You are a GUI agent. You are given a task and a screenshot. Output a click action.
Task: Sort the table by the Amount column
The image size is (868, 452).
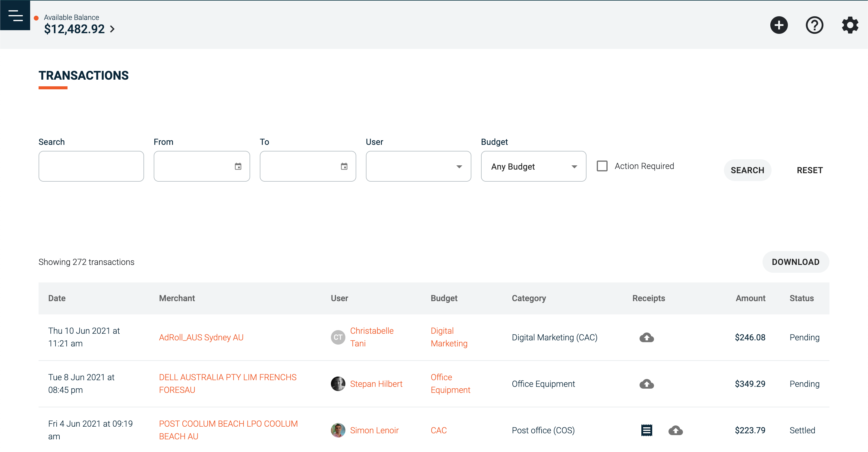pyautogui.click(x=751, y=298)
